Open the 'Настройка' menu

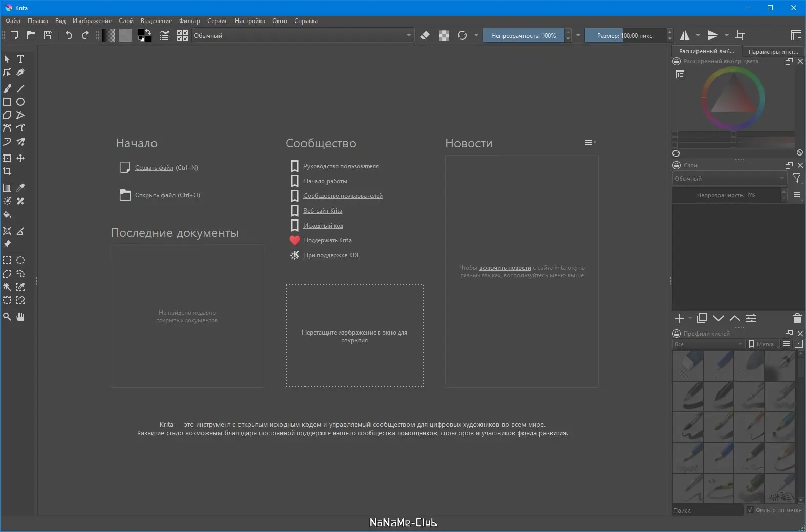(x=250, y=21)
